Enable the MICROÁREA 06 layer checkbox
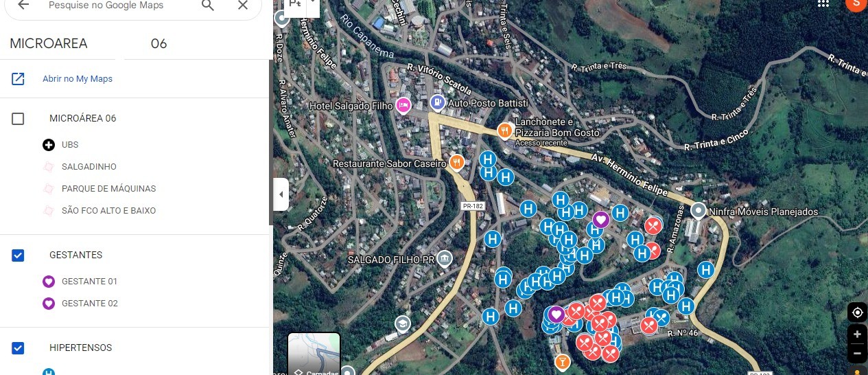 [18, 119]
